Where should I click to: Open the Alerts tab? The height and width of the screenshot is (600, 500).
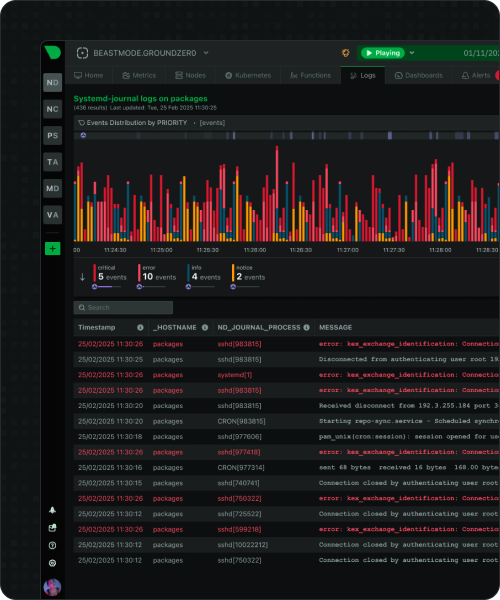[476, 75]
